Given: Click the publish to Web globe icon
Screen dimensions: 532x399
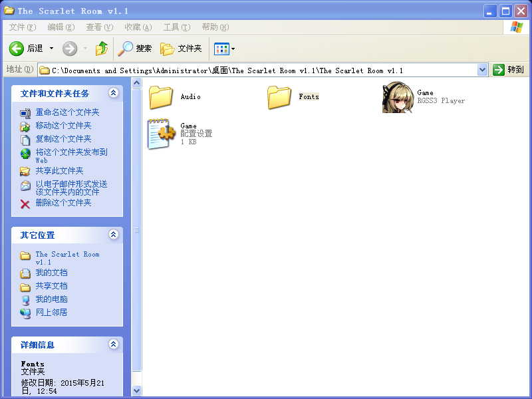Looking at the screenshot, I should click(25, 154).
